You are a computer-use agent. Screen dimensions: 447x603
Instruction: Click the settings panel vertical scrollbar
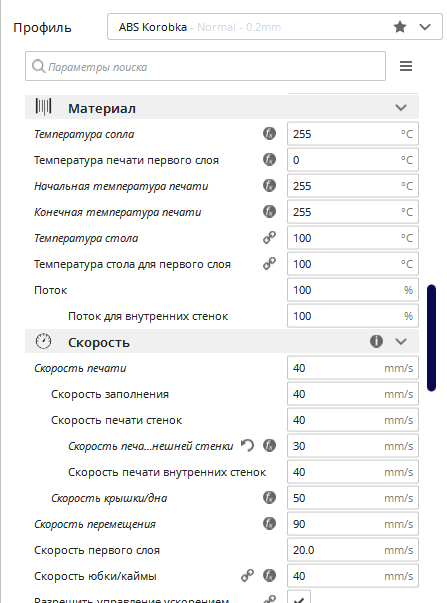click(432, 338)
